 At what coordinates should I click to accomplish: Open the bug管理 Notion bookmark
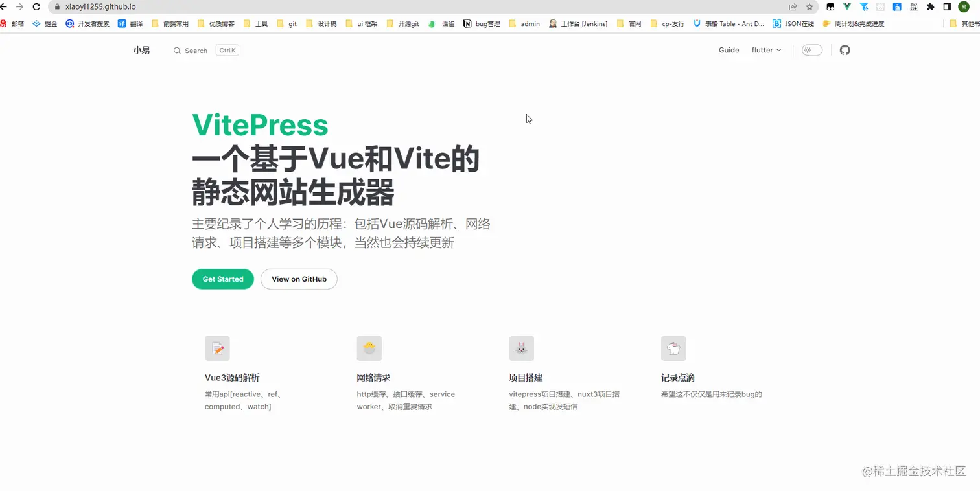tap(482, 23)
